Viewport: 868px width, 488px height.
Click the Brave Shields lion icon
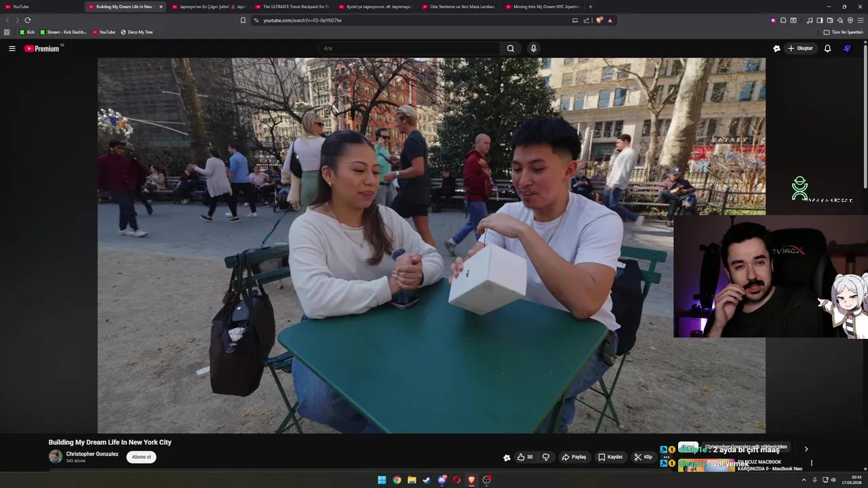tap(599, 20)
